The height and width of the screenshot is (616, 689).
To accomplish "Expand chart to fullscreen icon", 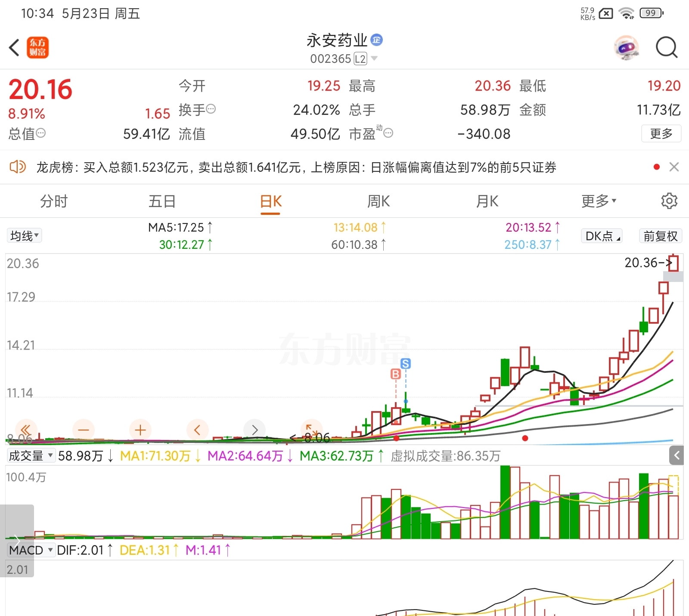I will point(312,430).
